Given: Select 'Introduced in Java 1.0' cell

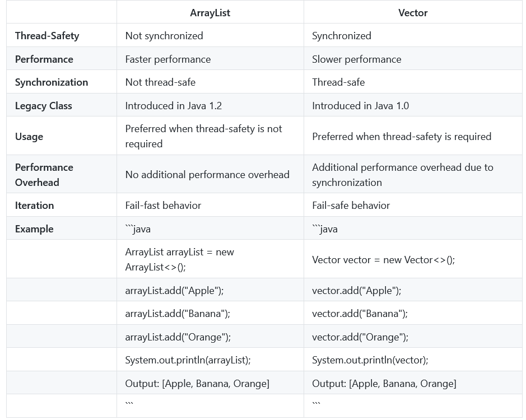Looking at the screenshot, I should coord(360,106).
